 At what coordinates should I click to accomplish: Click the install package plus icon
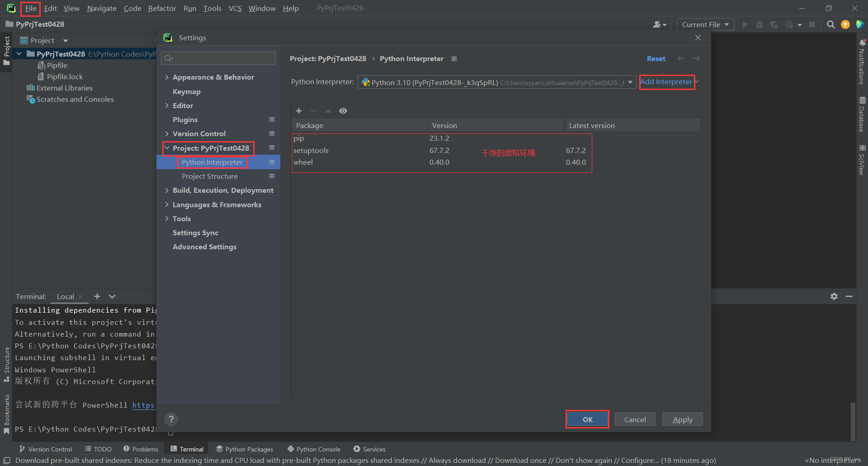point(299,111)
